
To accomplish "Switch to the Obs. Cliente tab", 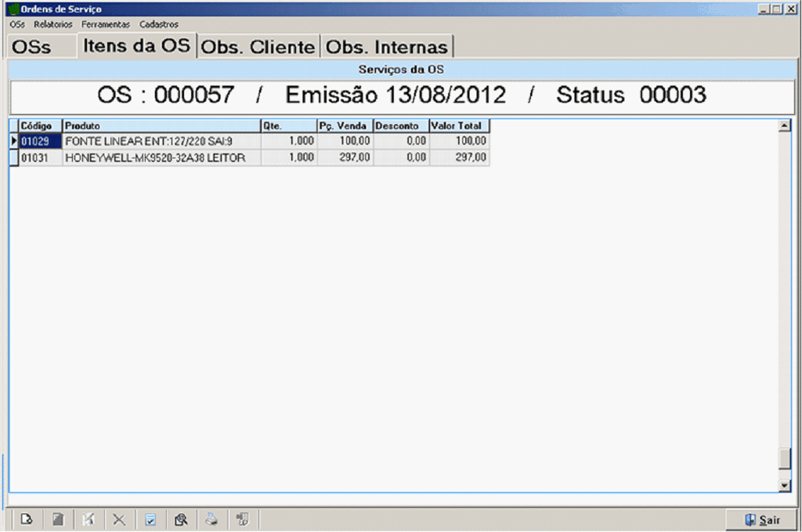I will tap(258, 47).
